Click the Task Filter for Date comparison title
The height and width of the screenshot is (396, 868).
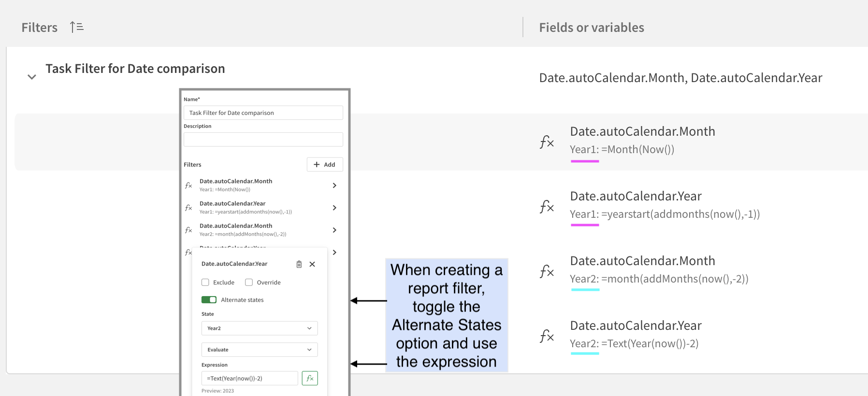pos(135,69)
